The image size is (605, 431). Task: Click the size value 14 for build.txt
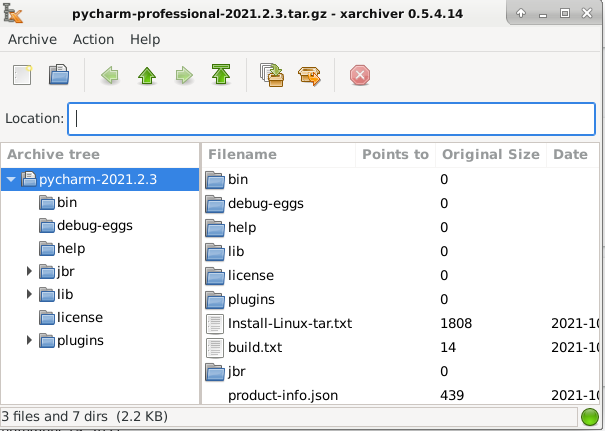pyautogui.click(x=448, y=347)
